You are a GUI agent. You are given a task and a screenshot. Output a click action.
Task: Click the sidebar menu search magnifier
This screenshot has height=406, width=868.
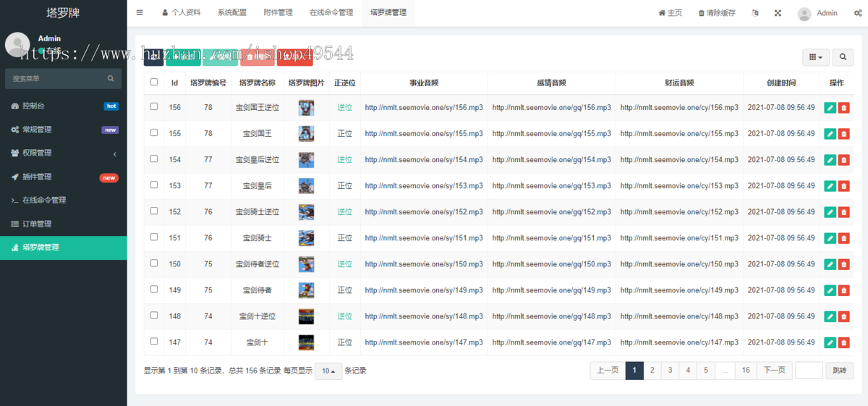(x=111, y=78)
